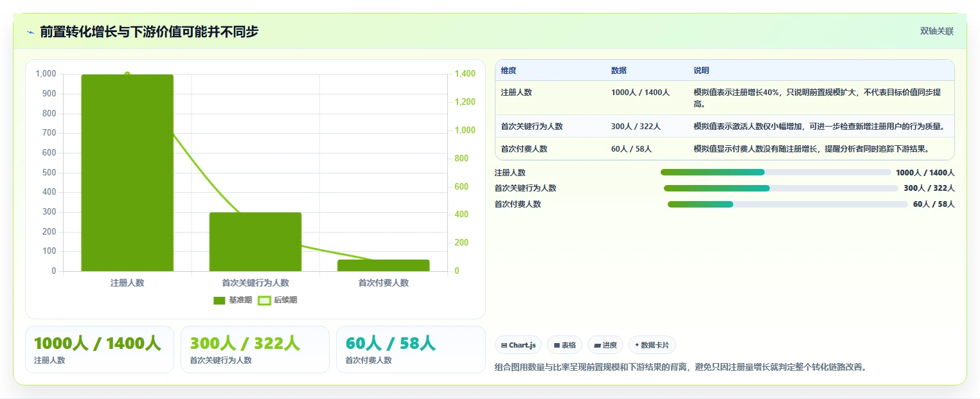
Task: Click the 首次付费人数 progress bar
Action: (x=788, y=204)
